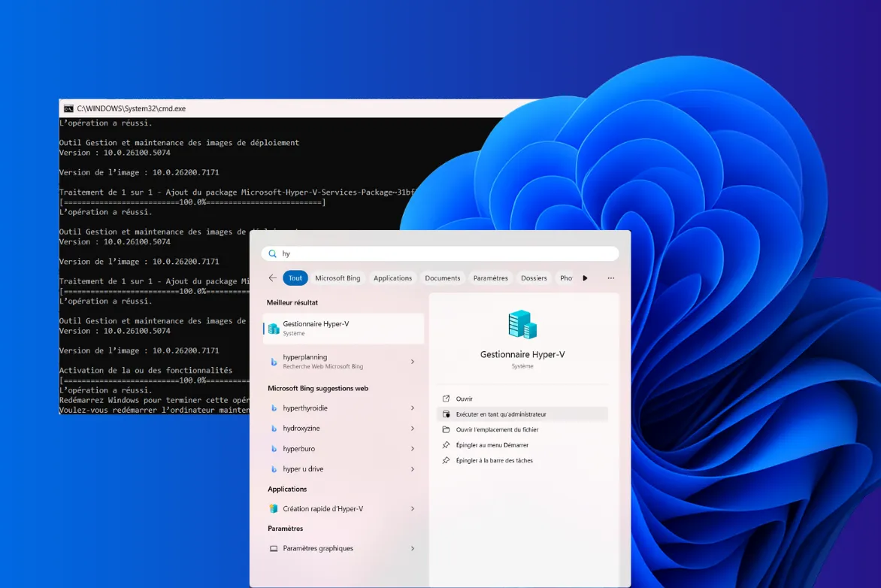This screenshot has width=881, height=588.
Task: Click the search magnifying glass icon
Action: (x=273, y=253)
